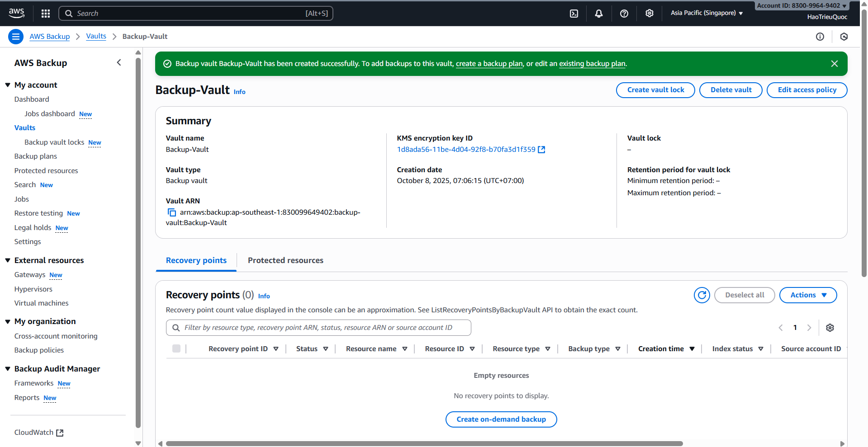Image resolution: width=868 pixels, height=447 pixels.
Task: Open the navigation hamburger menu
Action: tap(15, 36)
